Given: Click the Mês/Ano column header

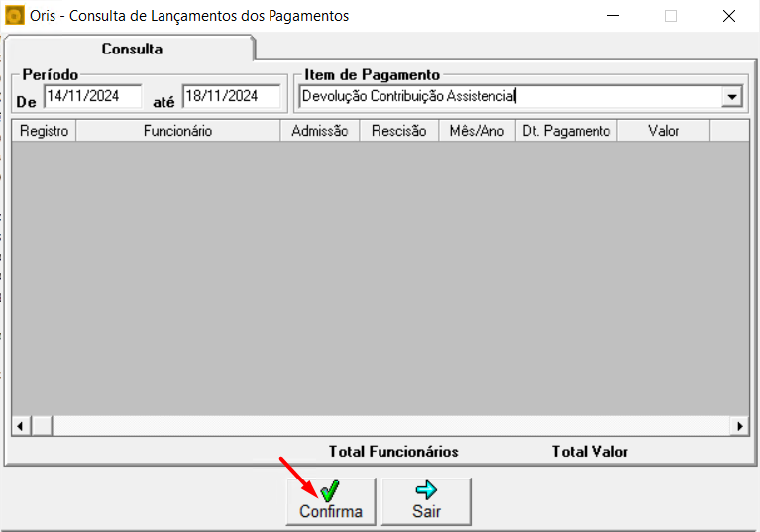Looking at the screenshot, I should point(477,131).
